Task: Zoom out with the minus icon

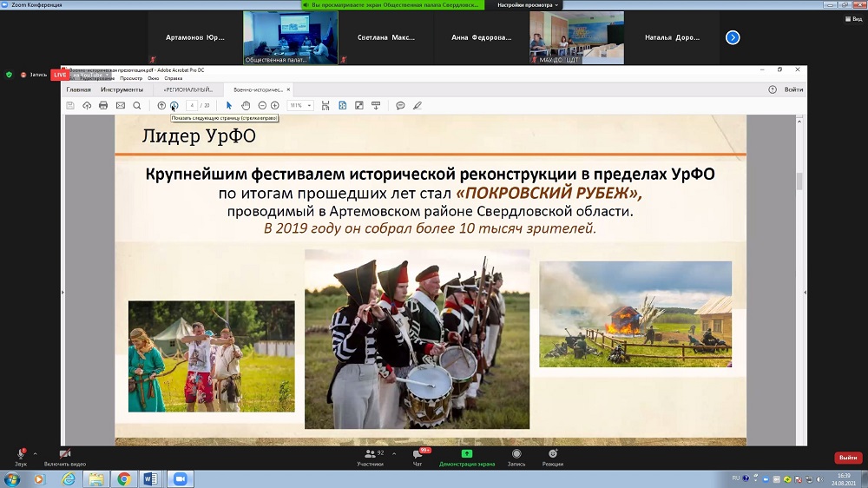Action: coord(262,106)
